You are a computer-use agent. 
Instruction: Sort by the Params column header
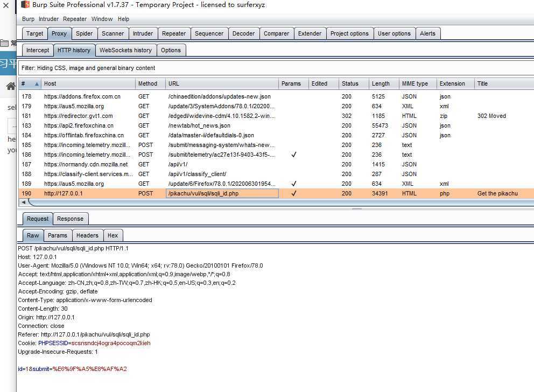(293, 84)
